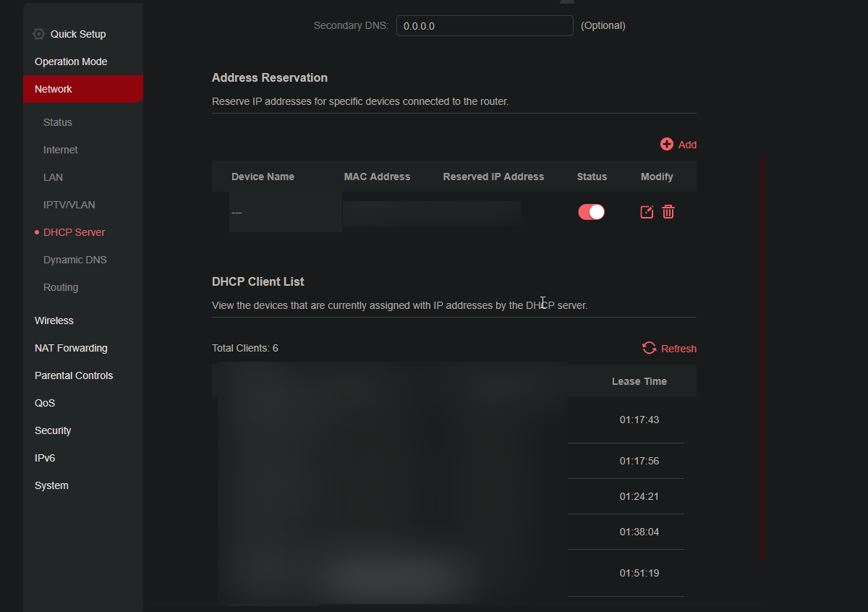Click the Secondary DNS input field
868x612 pixels.
[485, 25]
